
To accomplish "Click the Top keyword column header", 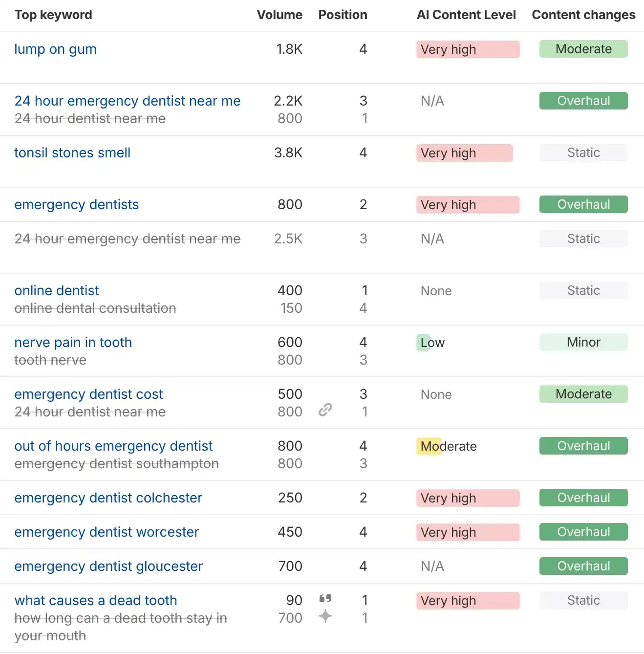I will pos(53,15).
